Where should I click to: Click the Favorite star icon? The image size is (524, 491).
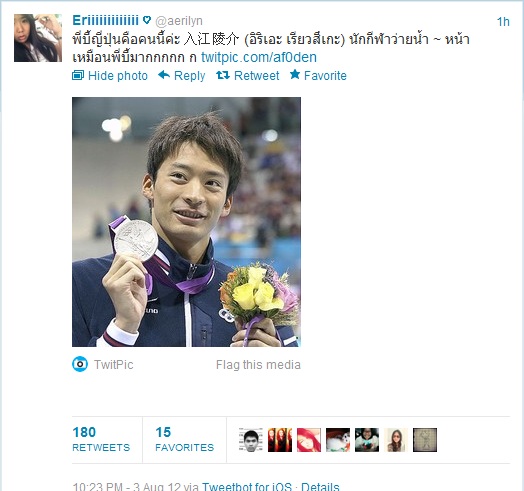pos(295,74)
